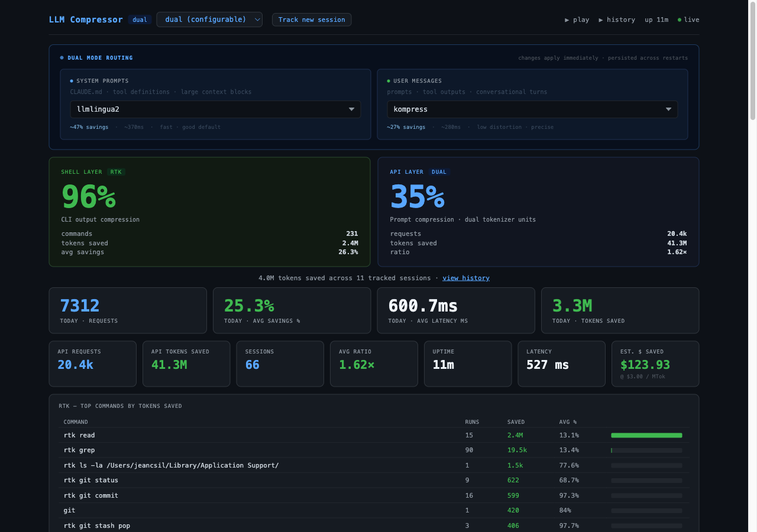This screenshot has height=532, width=757.
Task: Click the API Layer 35% card
Action: point(538,212)
